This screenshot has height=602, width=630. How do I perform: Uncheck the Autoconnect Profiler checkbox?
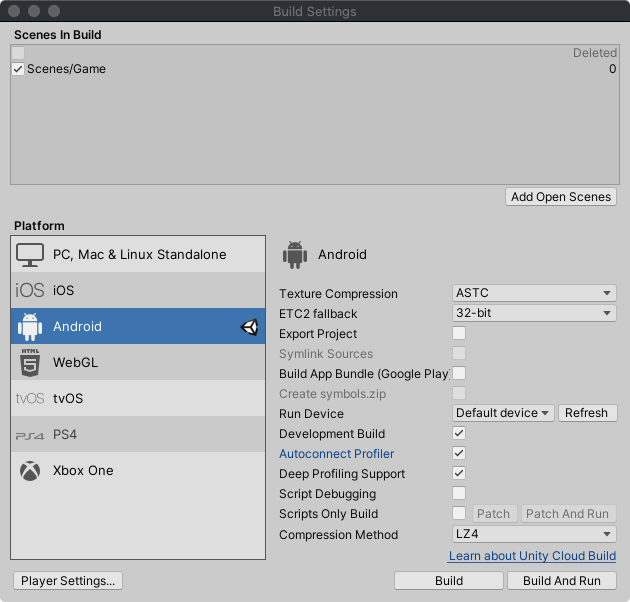459,453
